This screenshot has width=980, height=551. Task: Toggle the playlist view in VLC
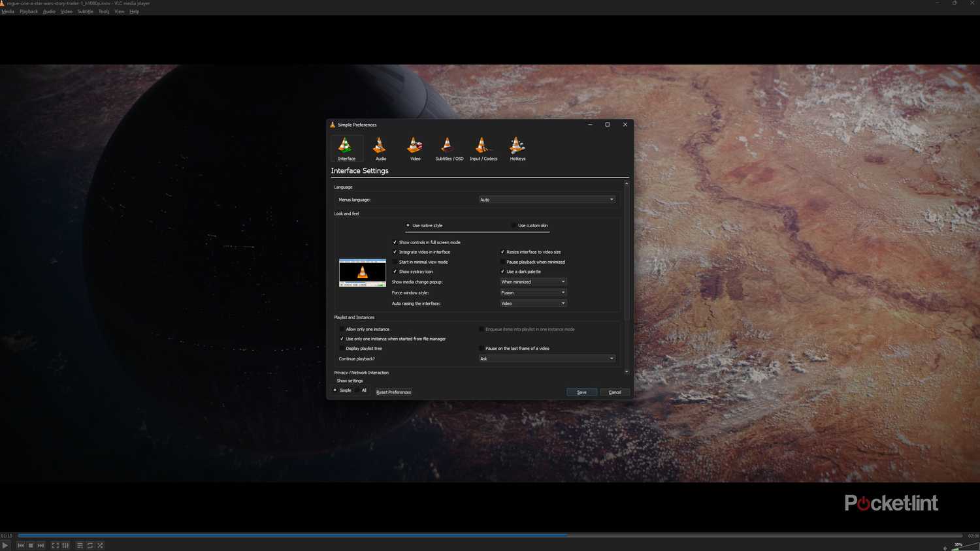(79, 545)
